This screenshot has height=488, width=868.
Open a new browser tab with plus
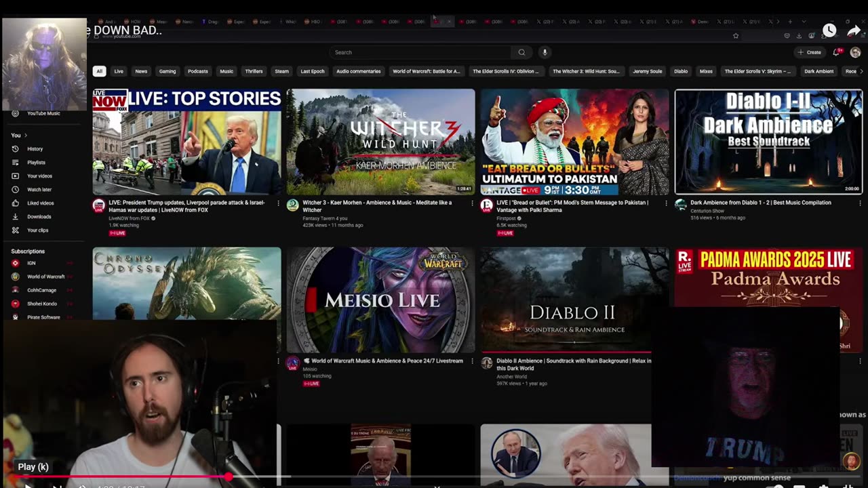pos(790,22)
